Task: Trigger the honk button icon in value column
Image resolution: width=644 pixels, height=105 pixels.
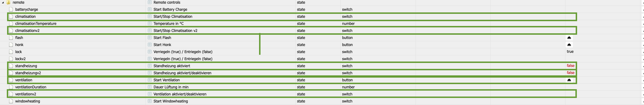Action: pos(569,45)
